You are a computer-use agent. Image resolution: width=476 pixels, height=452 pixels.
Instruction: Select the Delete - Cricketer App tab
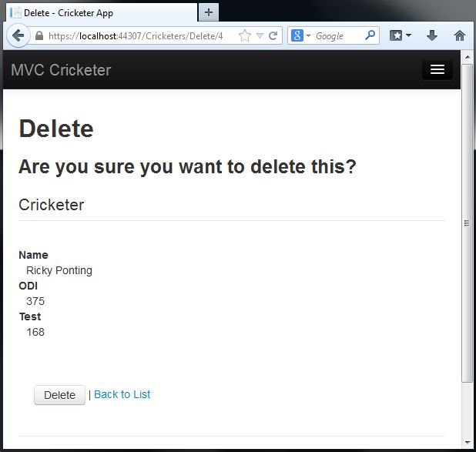click(x=102, y=13)
